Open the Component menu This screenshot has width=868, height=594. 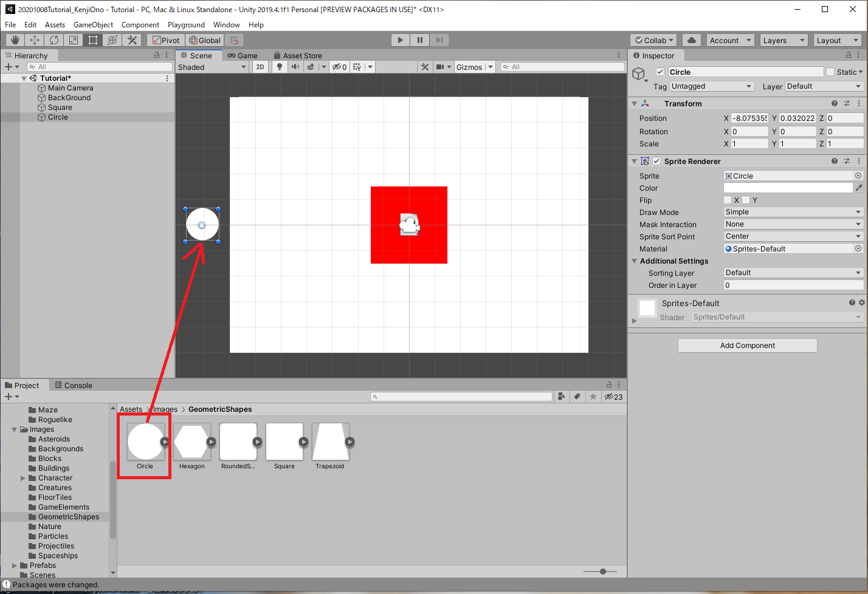point(140,24)
